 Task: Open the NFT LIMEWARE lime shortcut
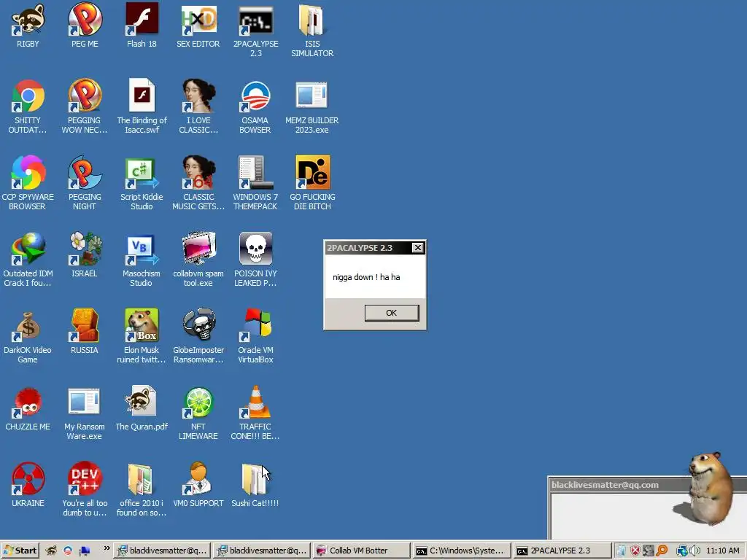198,413
